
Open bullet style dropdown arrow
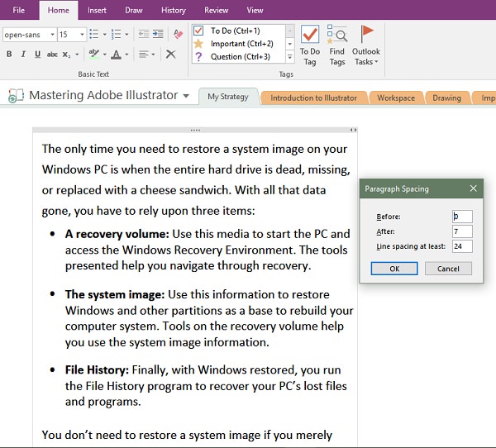tap(104, 34)
